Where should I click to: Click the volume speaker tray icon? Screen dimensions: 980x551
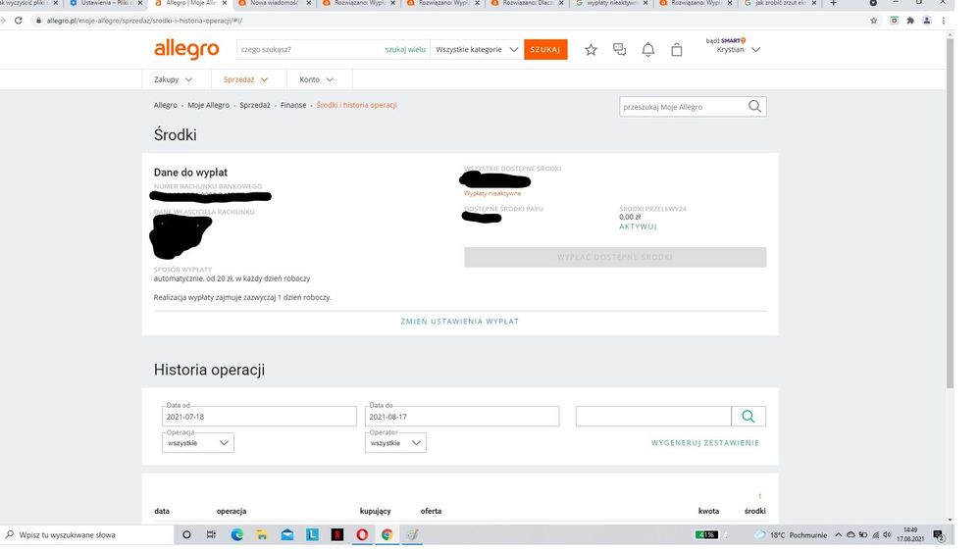(x=887, y=534)
